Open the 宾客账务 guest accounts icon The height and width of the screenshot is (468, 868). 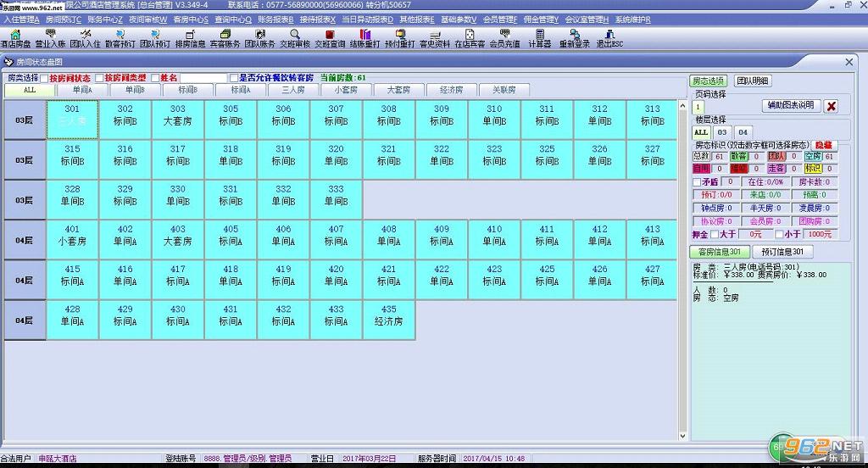(x=225, y=39)
